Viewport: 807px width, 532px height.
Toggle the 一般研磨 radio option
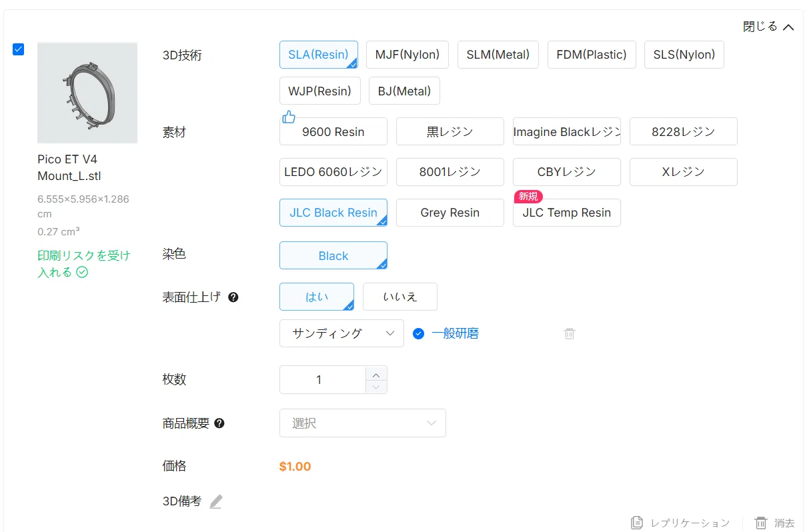(418, 333)
